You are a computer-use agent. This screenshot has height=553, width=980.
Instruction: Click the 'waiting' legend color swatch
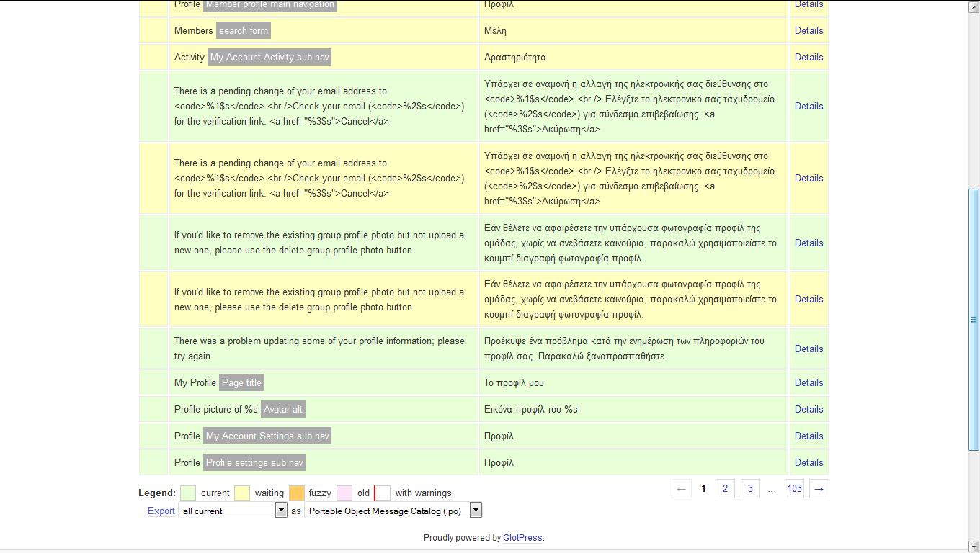[242, 493]
